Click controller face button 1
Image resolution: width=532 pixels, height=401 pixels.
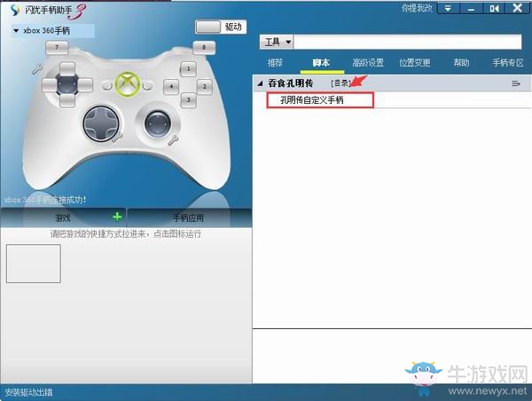(189, 69)
